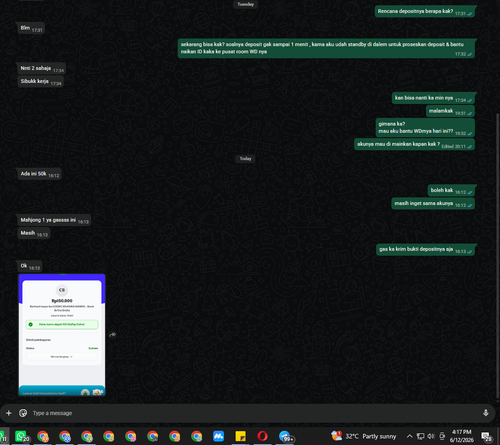500x445 pixels.
Task: Open the volume control in the tray
Action: (431, 436)
